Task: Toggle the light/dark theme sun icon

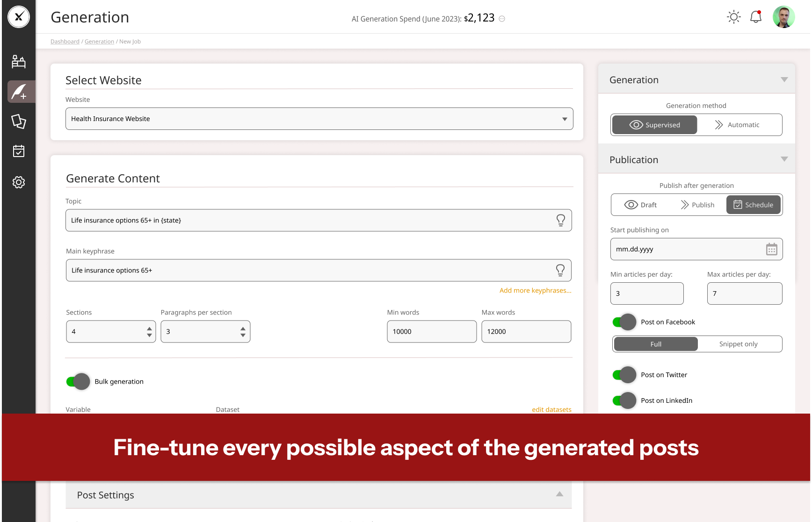Action: tap(733, 17)
